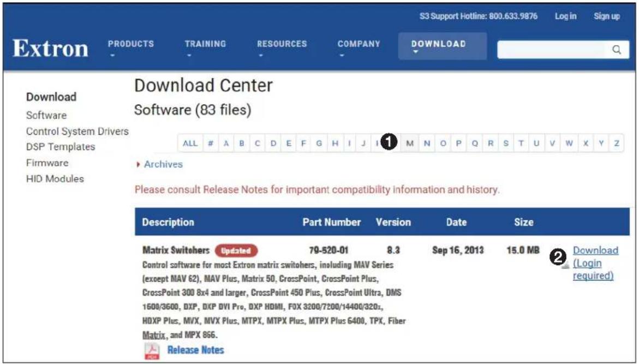Screen dimensions: 639x364
Task: Filter software by letter V
Action: point(552,144)
